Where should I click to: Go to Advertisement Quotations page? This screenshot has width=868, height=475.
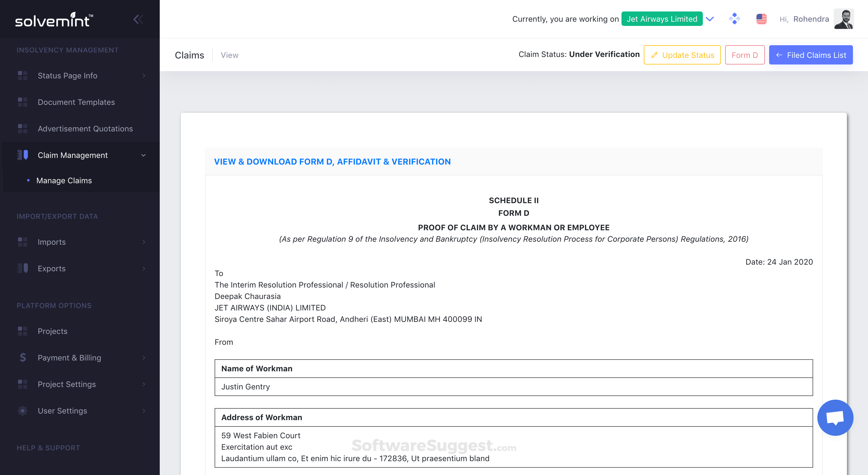pos(85,129)
